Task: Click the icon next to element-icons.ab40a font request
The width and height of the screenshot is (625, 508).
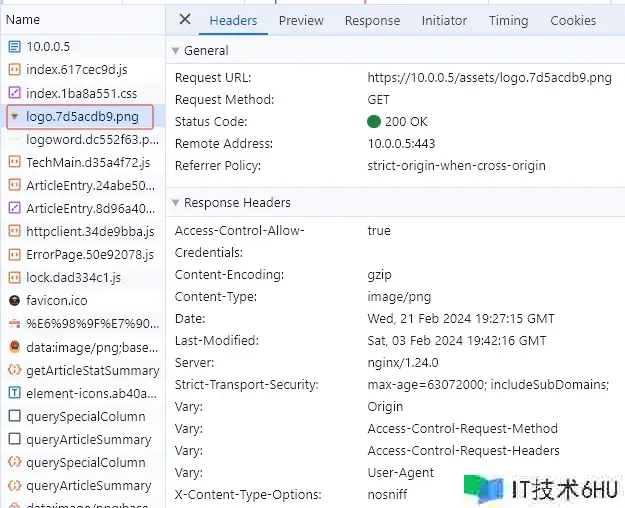Action: 14,393
